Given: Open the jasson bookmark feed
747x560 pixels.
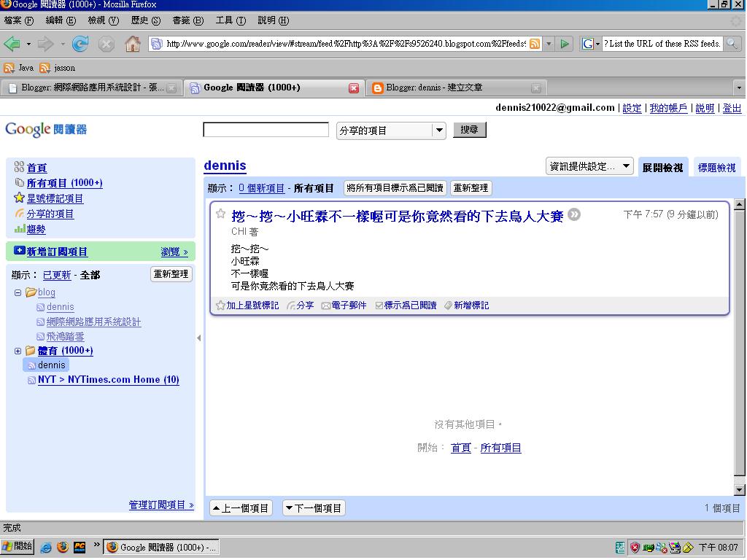Looking at the screenshot, I should [58, 68].
